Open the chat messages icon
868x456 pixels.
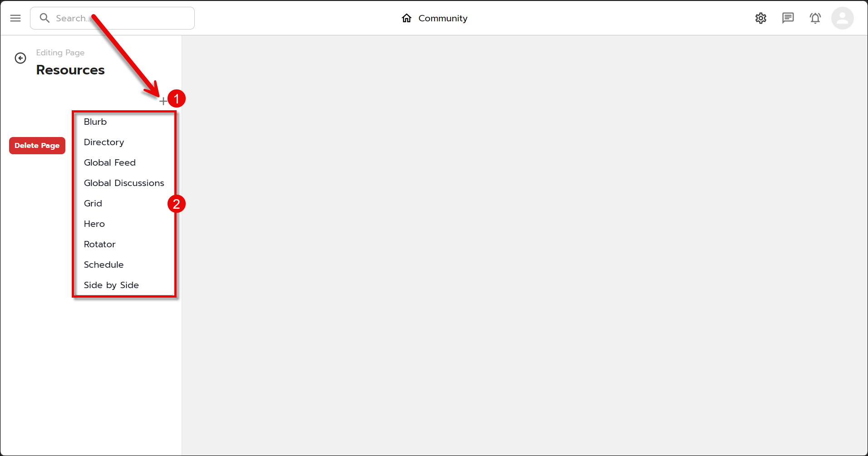click(788, 18)
